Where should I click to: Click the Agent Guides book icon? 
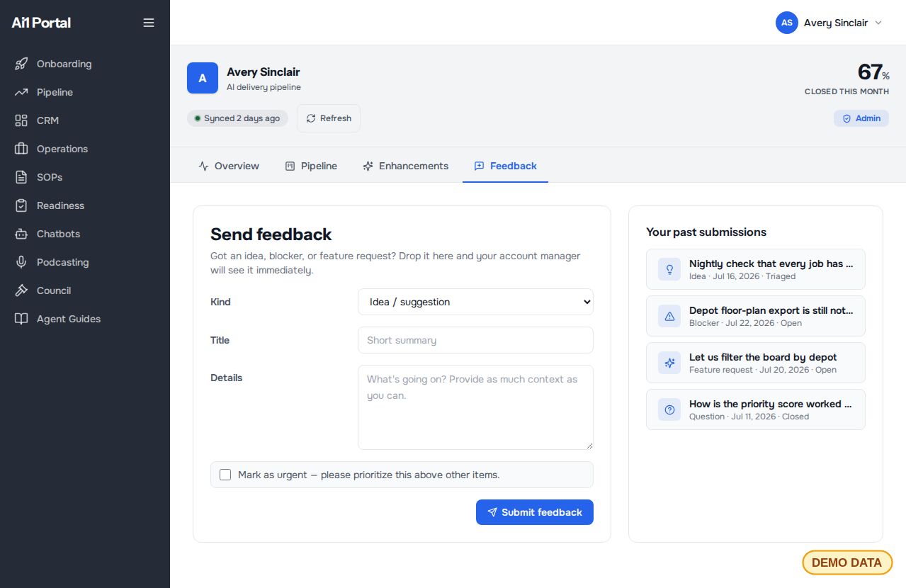[21, 319]
